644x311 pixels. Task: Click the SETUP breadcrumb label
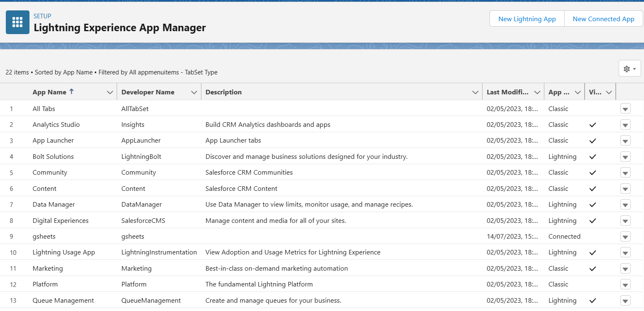pos(42,16)
